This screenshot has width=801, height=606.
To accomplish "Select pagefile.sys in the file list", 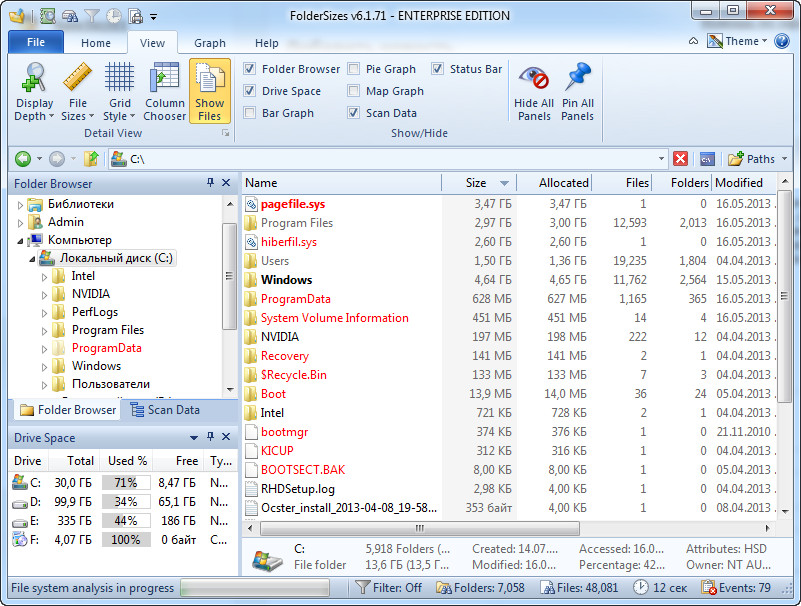I will pyautogui.click(x=293, y=204).
